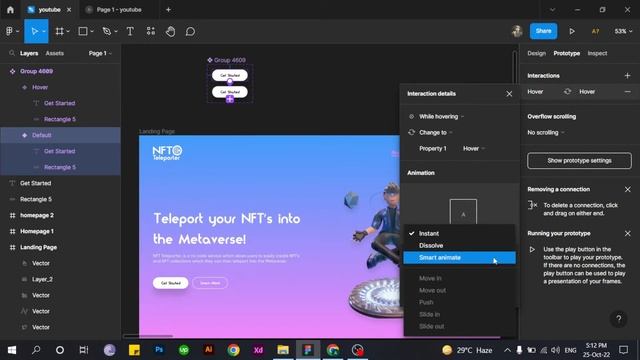
Task: Dismiss the Running your prototype tip
Action: click(x=627, y=233)
